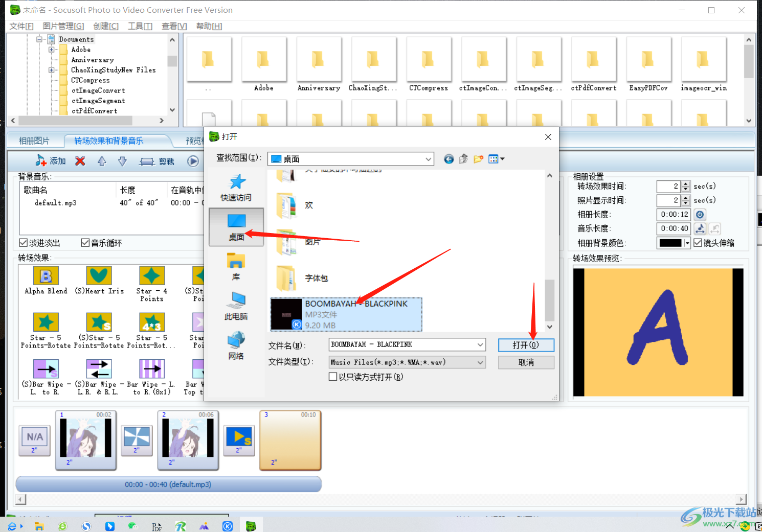The height and width of the screenshot is (532, 762).
Task: Open the 图片管理[G] menu
Action: [x=63, y=26]
